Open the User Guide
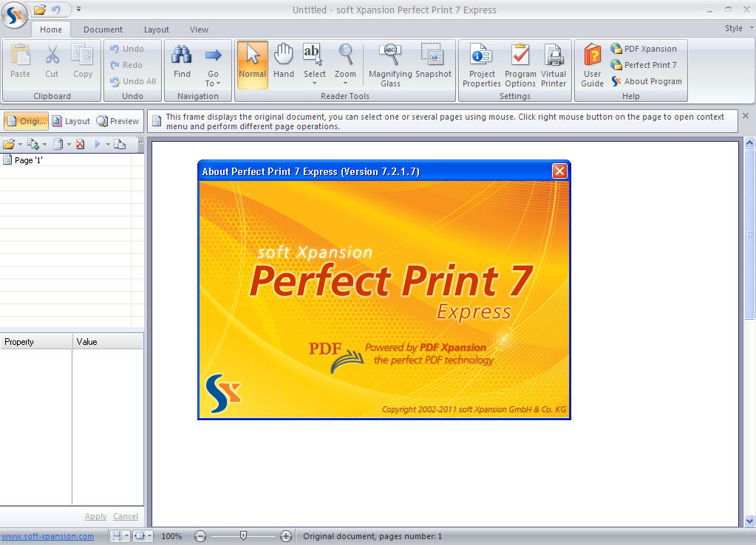This screenshot has height=545, width=756. [x=592, y=65]
